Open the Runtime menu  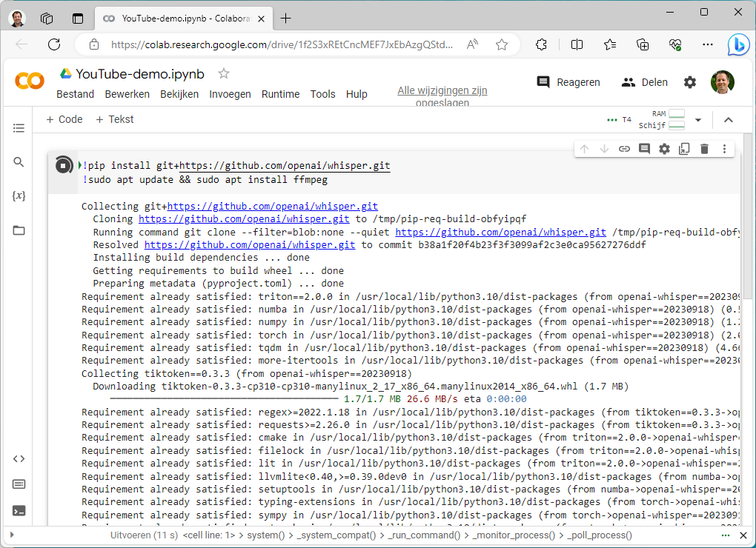point(280,94)
